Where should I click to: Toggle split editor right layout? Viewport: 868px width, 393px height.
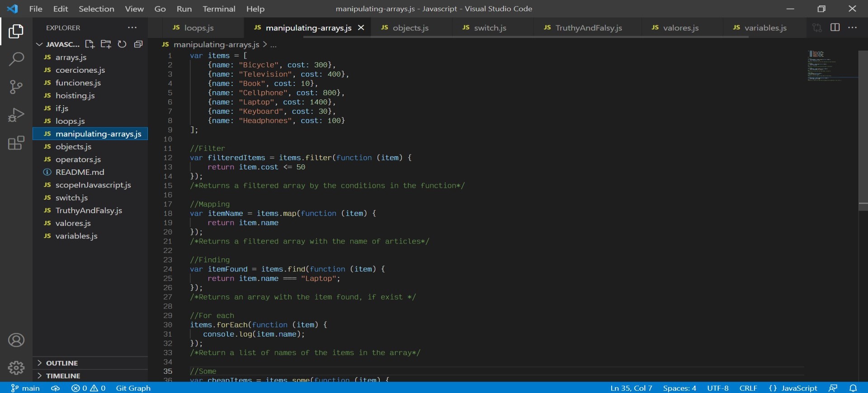(x=835, y=28)
